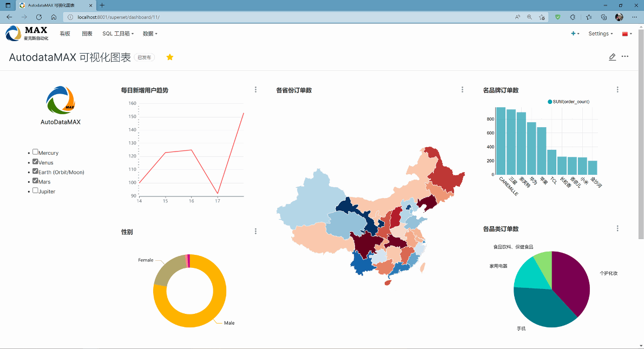This screenshot has height=349, width=644.
Task: Open options menu for 性别 chart
Action: (x=255, y=232)
